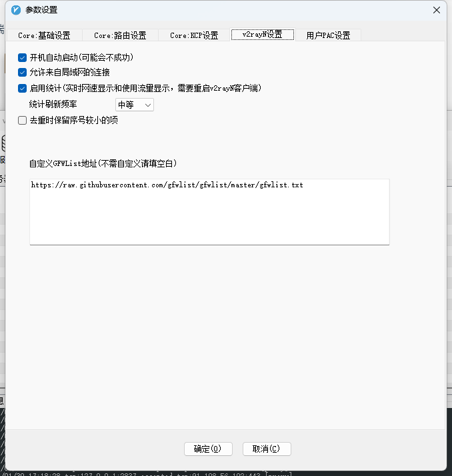The image size is (452, 476).
Task: Click the 自定义GFWList地址 label
Action: (103, 163)
